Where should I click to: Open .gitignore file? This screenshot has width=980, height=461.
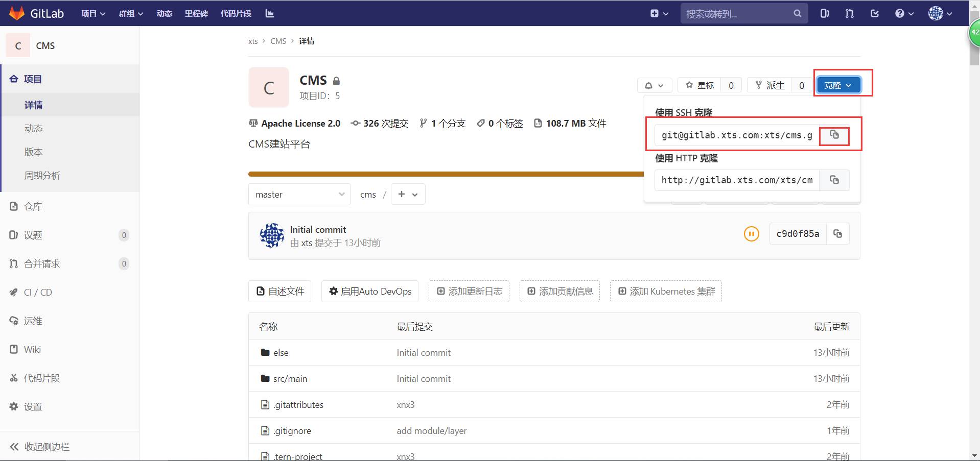tap(292, 430)
